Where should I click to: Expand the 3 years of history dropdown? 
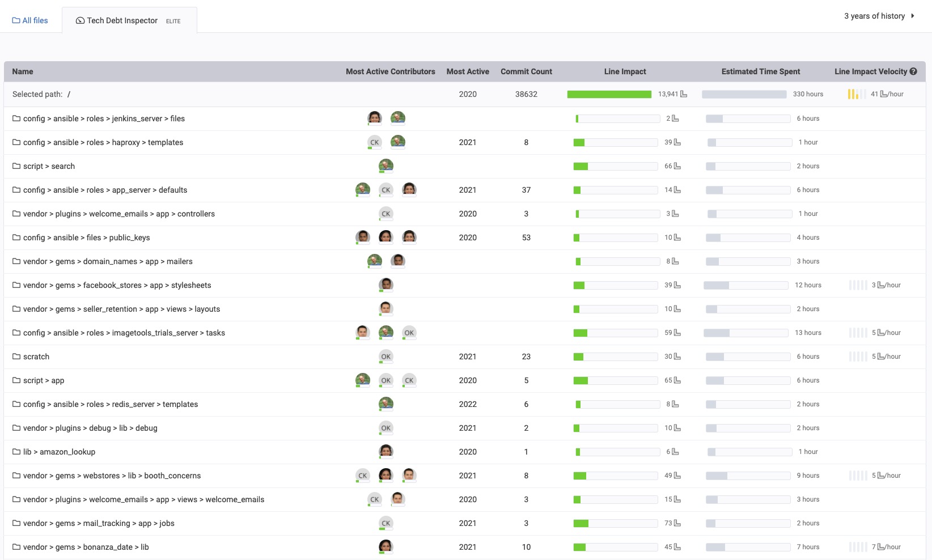(x=879, y=16)
